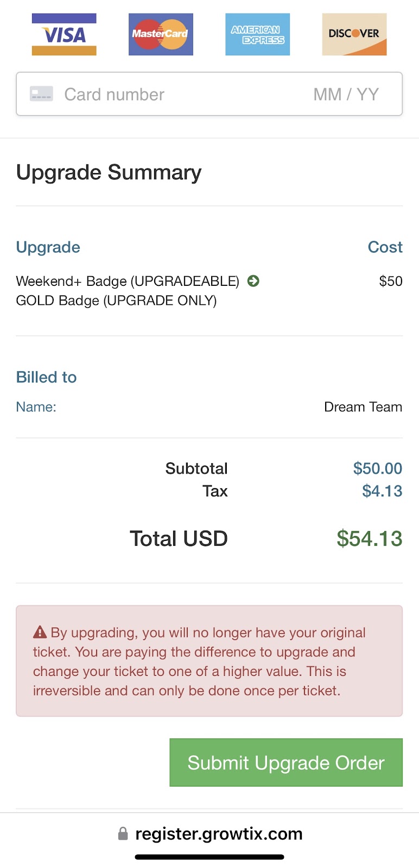Click the MasterCard logo
419x868 pixels.
click(161, 35)
